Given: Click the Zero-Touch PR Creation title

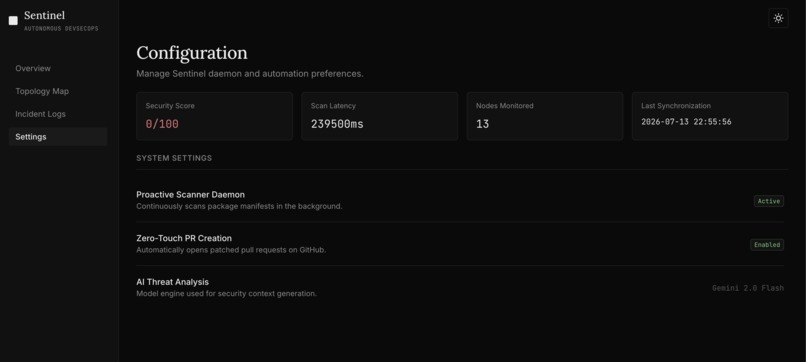Looking at the screenshot, I should (x=184, y=238).
